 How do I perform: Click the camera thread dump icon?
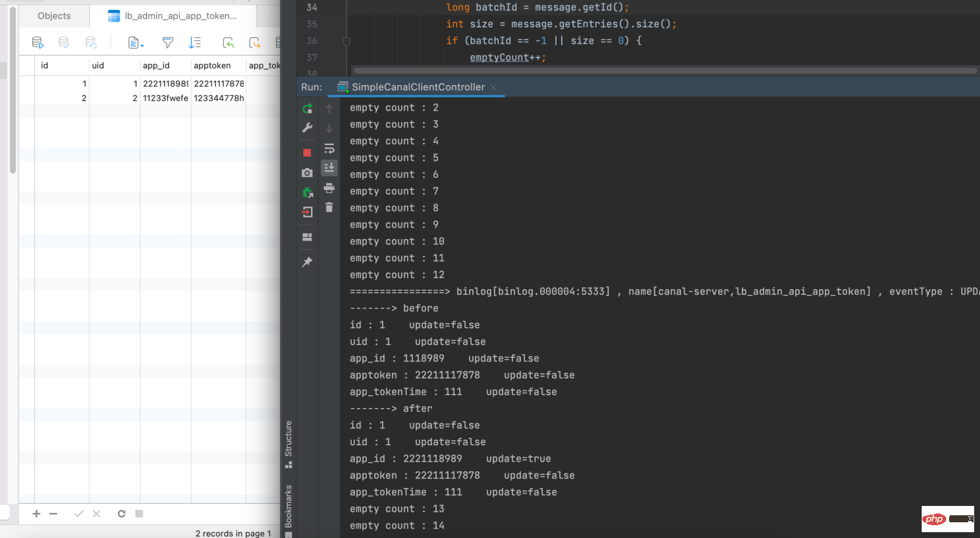click(307, 173)
